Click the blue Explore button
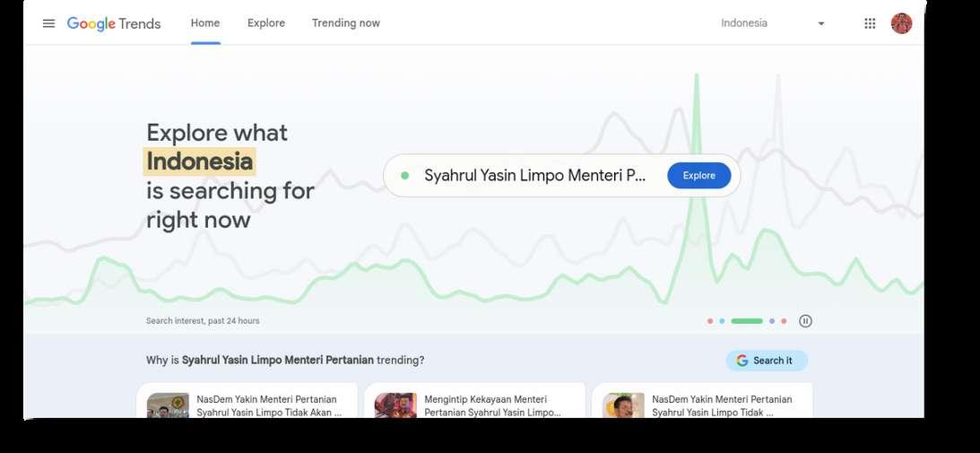The height and width of the screenshot is (453, 980). point(698,176)
